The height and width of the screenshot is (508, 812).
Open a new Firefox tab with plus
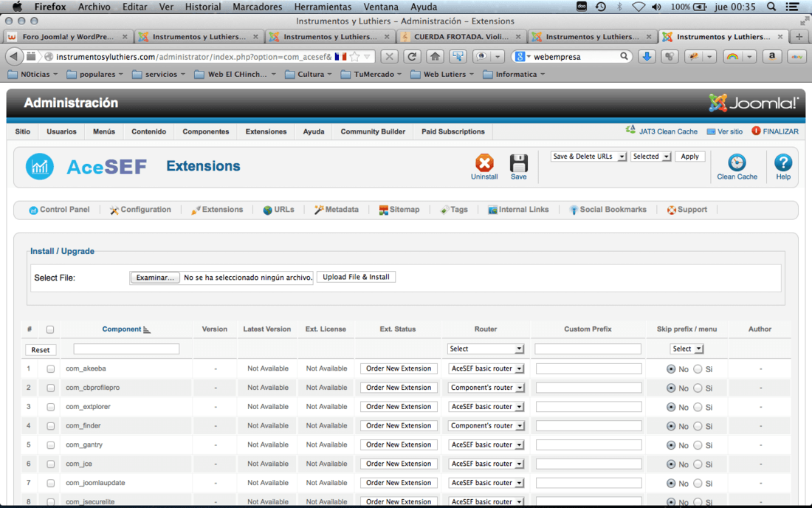[x=799, y=37]
